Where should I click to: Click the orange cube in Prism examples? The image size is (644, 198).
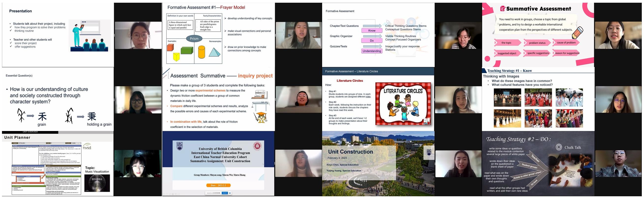point(170,47)
